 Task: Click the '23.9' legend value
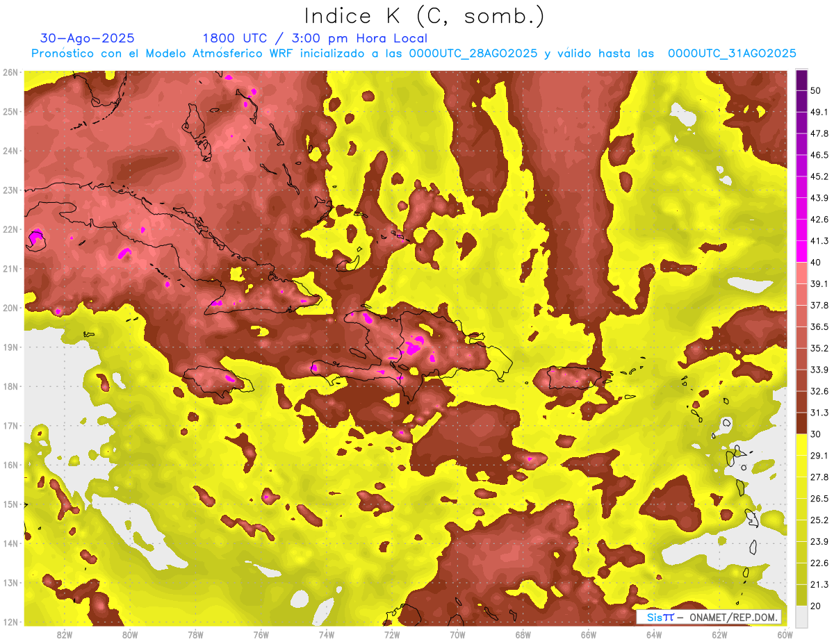pyautogui.click(x=819, y=541)
